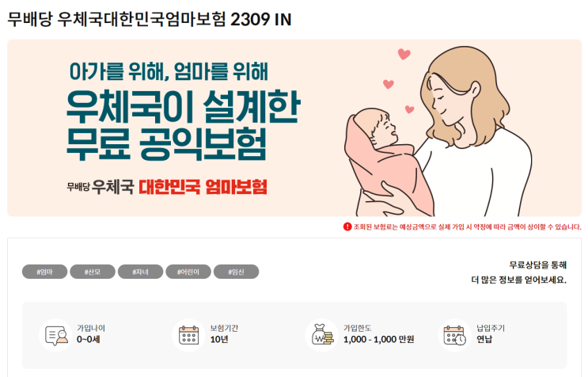Click the baby wrapped in pink blanket
This screenshot has height=377, width=588.
click(x=388, y=162)
